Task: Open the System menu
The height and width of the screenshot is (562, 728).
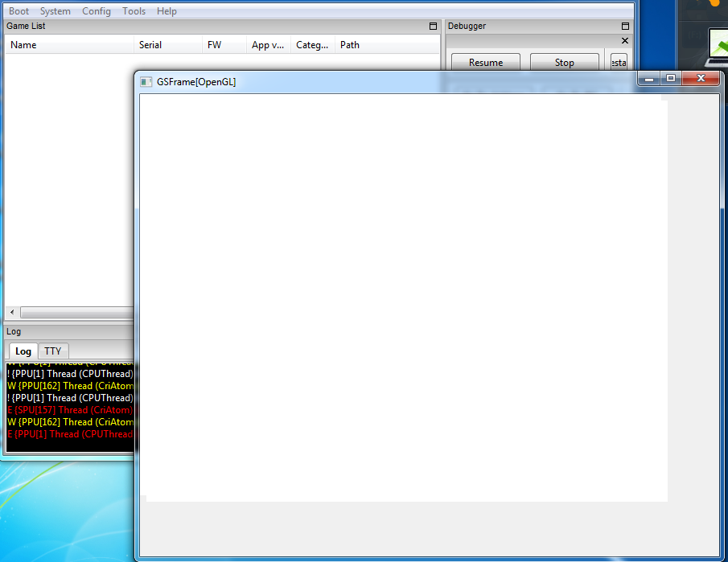Action: [x=56, y=11]
